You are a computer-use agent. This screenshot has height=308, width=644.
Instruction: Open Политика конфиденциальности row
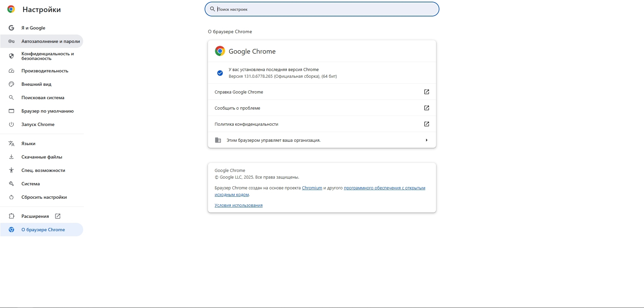(x=322, y=124)
